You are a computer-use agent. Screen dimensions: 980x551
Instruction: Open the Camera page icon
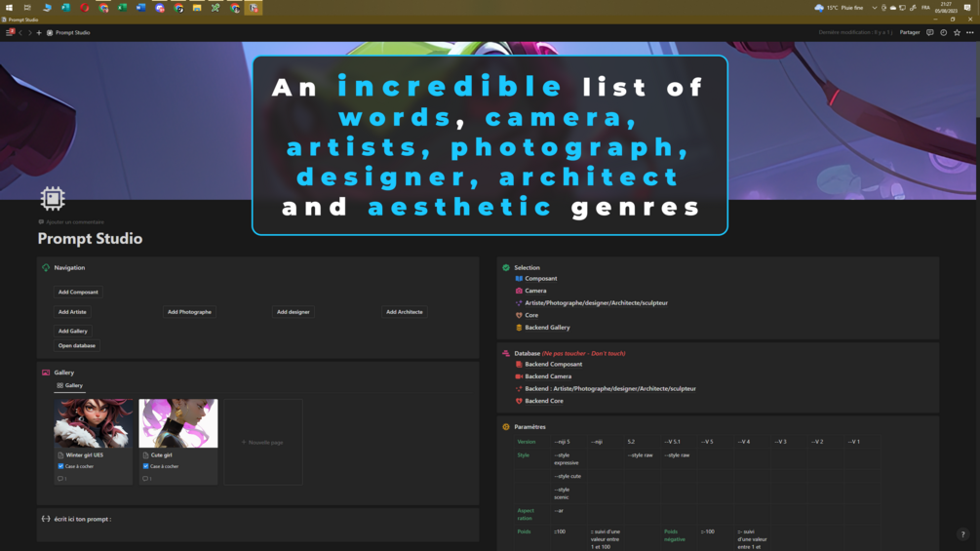[x=519, y=291]
